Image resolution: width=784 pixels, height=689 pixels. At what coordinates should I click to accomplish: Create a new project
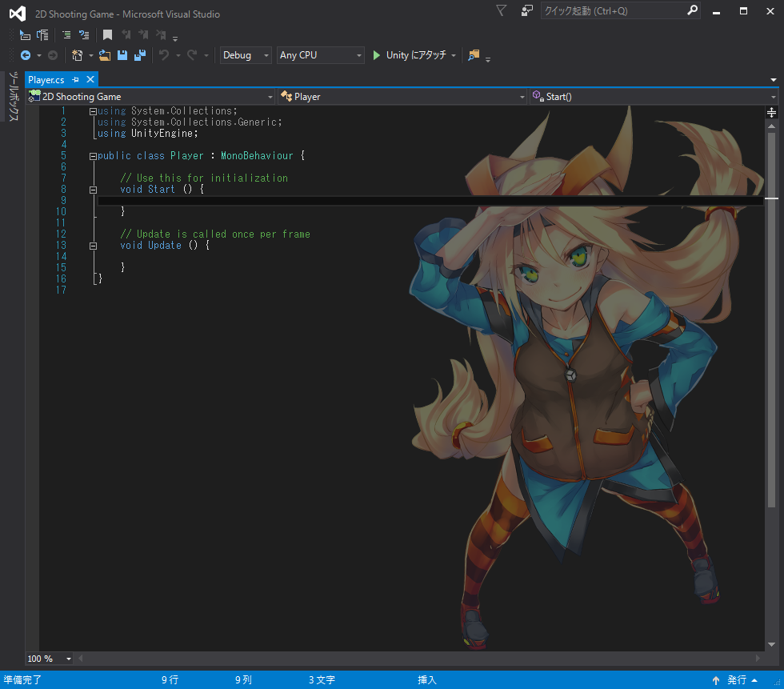coord(77,55)
